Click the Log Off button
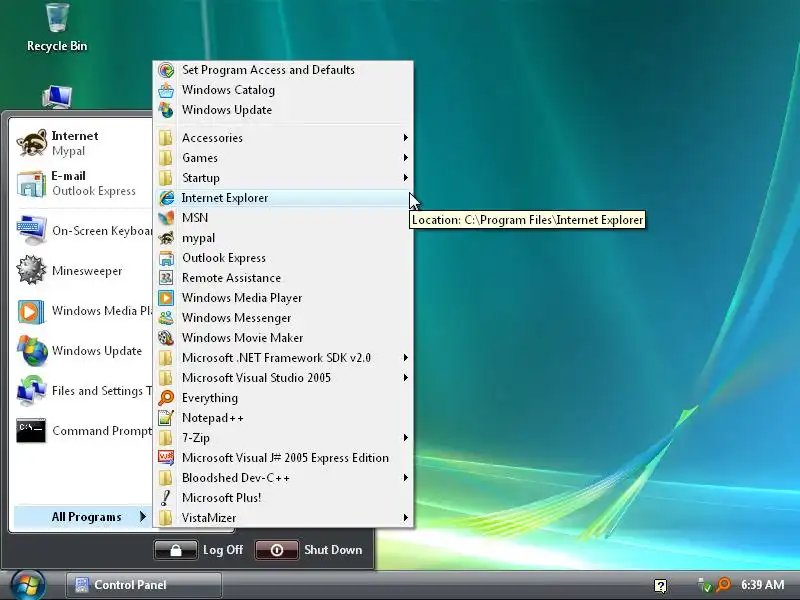 (x=199, y=550)
